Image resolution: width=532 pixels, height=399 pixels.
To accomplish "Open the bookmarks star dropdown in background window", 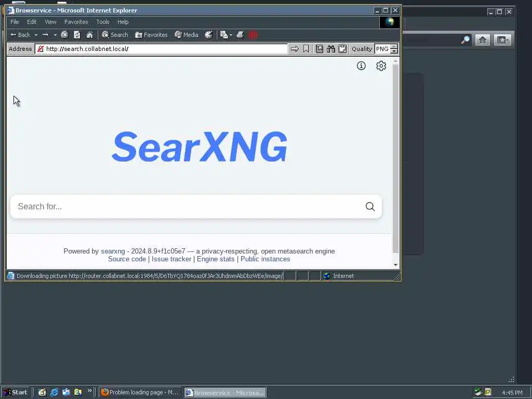I will [502, 40].
